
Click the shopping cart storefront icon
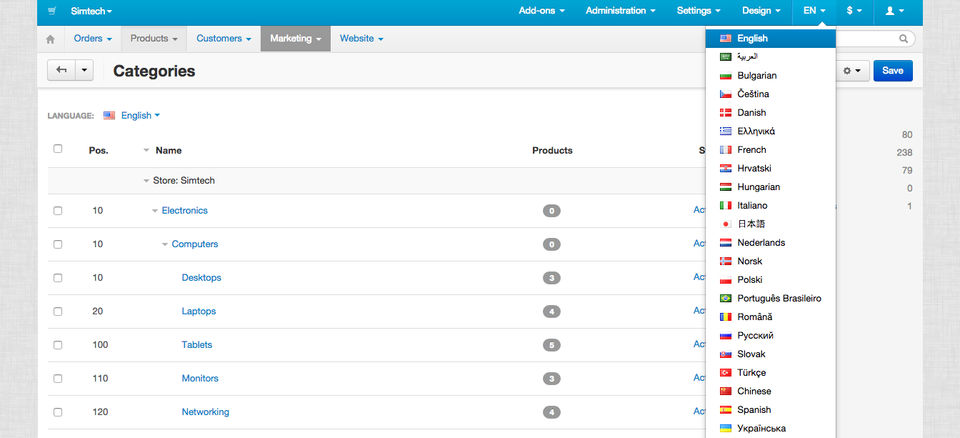point(52,11)
